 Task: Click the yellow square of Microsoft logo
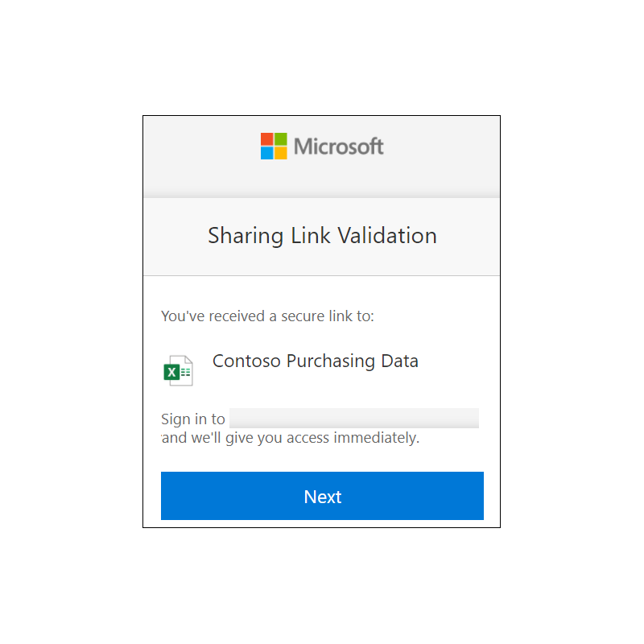[281, 153]
